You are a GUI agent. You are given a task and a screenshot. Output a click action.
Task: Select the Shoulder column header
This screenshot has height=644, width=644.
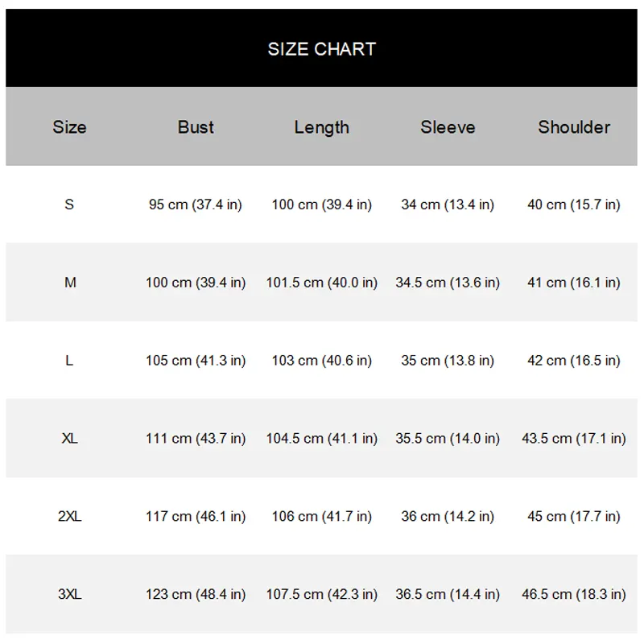tap(574, 127)
